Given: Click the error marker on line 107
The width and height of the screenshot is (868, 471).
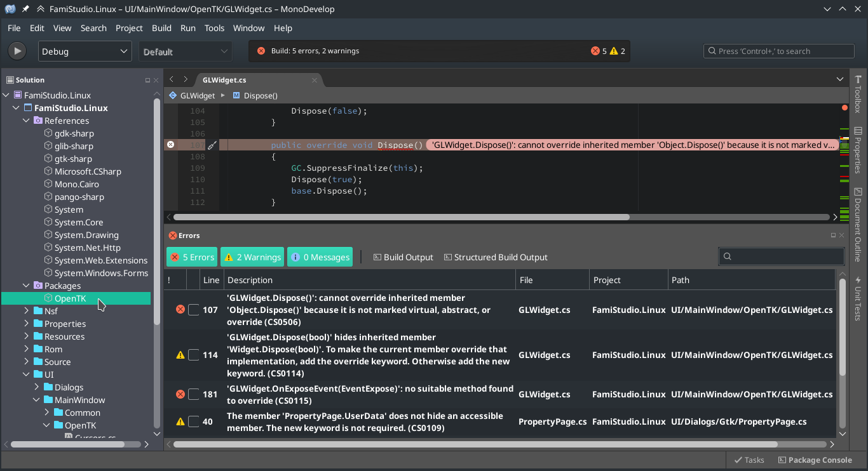Looking at the screenshot, I should (x=170, y=145).
